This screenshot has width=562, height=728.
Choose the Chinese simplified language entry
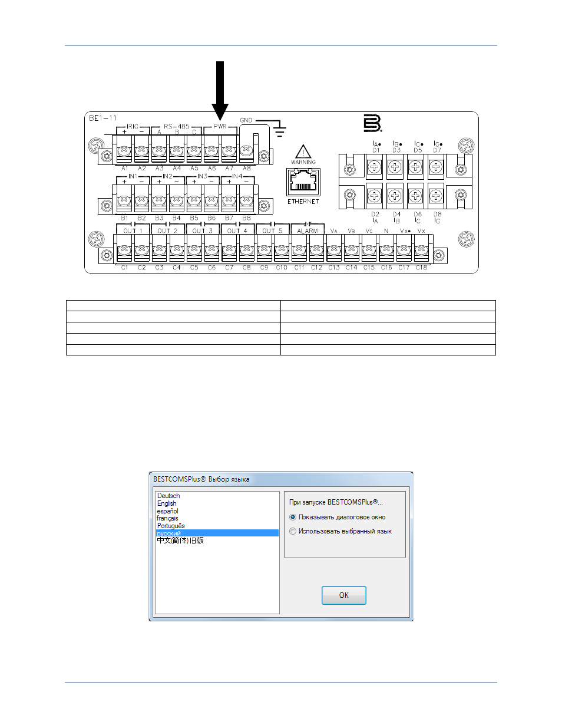180,541
